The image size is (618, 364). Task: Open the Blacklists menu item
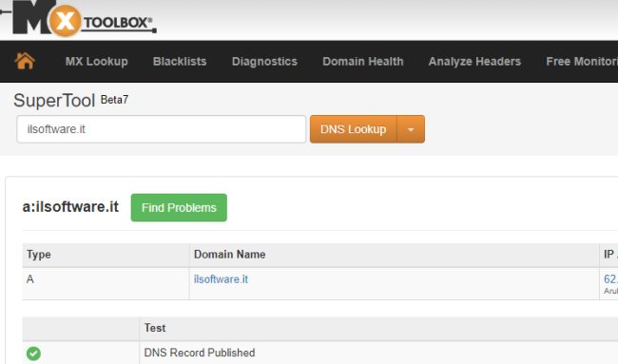point(180,62)
